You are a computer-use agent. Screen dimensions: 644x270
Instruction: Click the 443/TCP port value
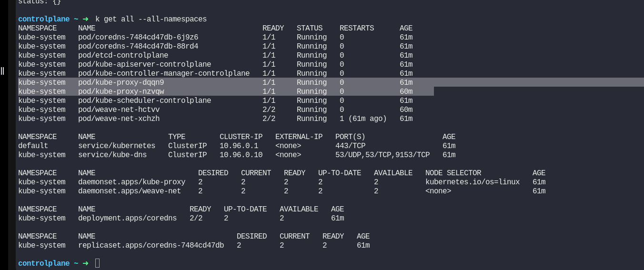coord(350,146)
